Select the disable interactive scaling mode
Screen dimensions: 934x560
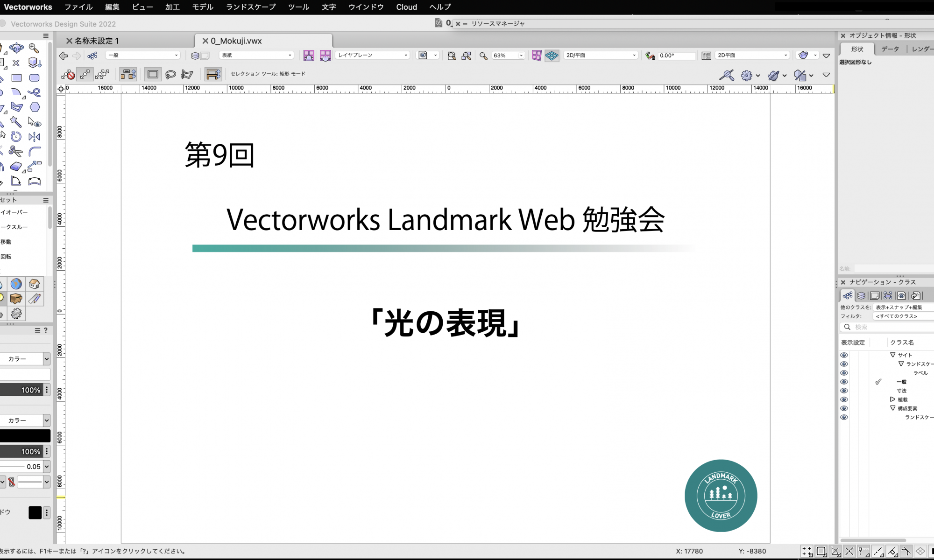coord(68,74)
